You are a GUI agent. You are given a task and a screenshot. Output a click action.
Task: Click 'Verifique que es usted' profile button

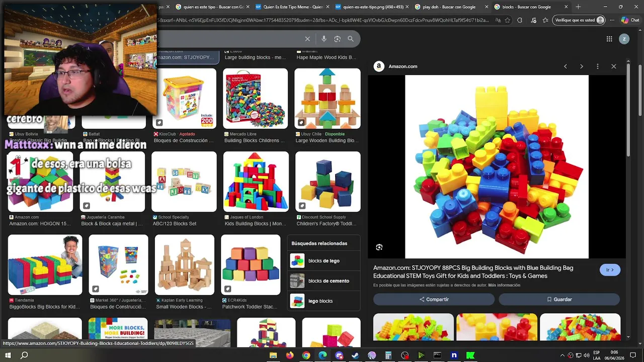(x=580, y=20)
